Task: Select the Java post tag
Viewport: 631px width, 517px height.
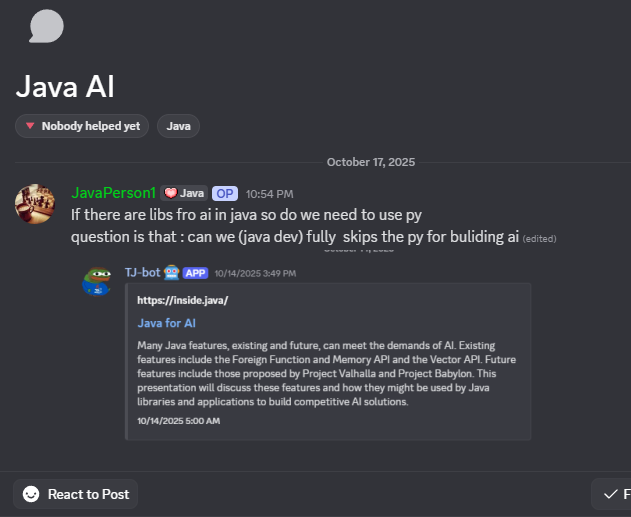Action: pyautogui.click(x=179, y=126)
